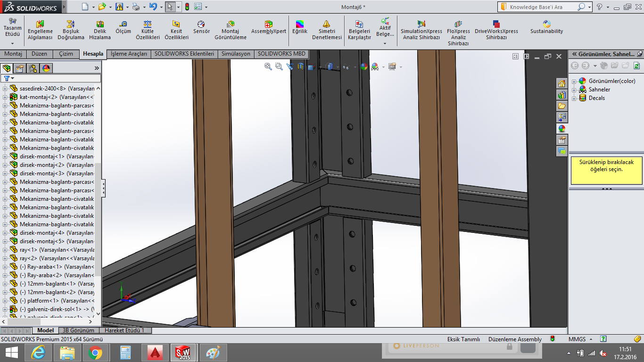Open the Simülasyon tab
Viewport: 644px width, 362px height.
click(236, 54)
